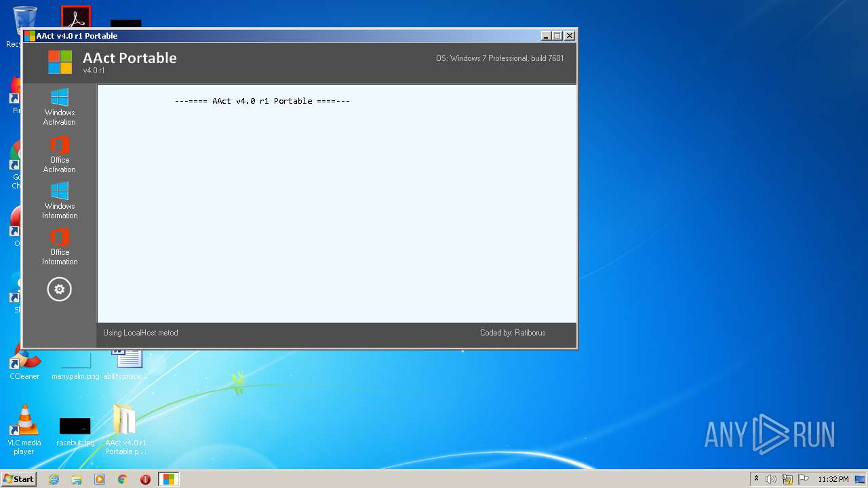Viewport: 868px width, 488px height.
Task: Open Windows Explorer from taskbar
Action: (77, 479)
